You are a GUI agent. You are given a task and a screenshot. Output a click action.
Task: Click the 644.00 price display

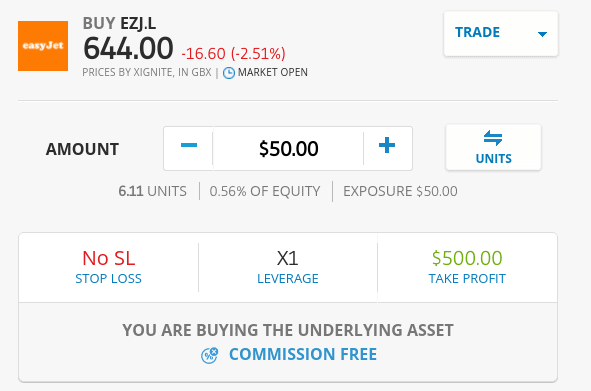[x=128, y=49]
